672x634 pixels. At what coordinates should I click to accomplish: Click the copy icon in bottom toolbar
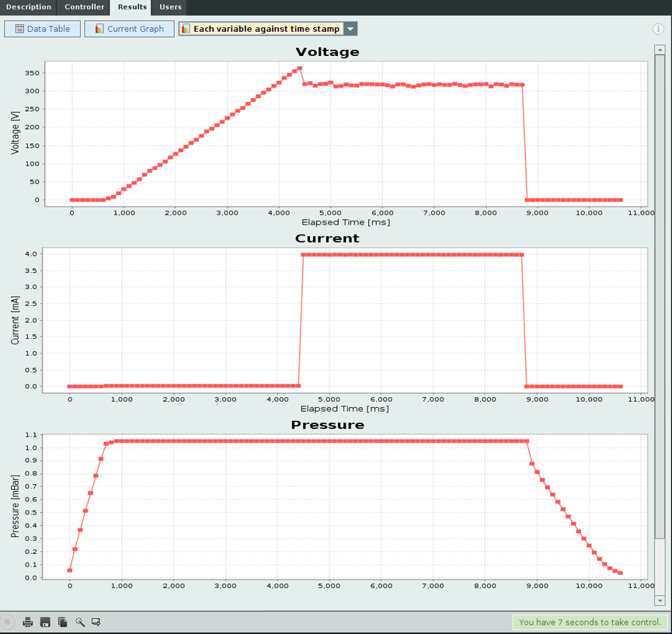point(62,622)
